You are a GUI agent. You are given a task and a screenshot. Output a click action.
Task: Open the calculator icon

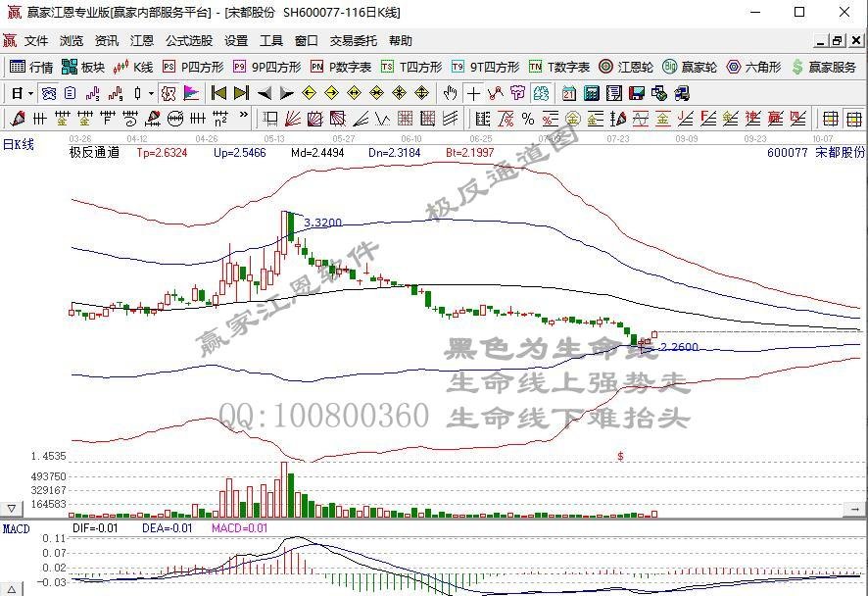[x=591, y=93]
